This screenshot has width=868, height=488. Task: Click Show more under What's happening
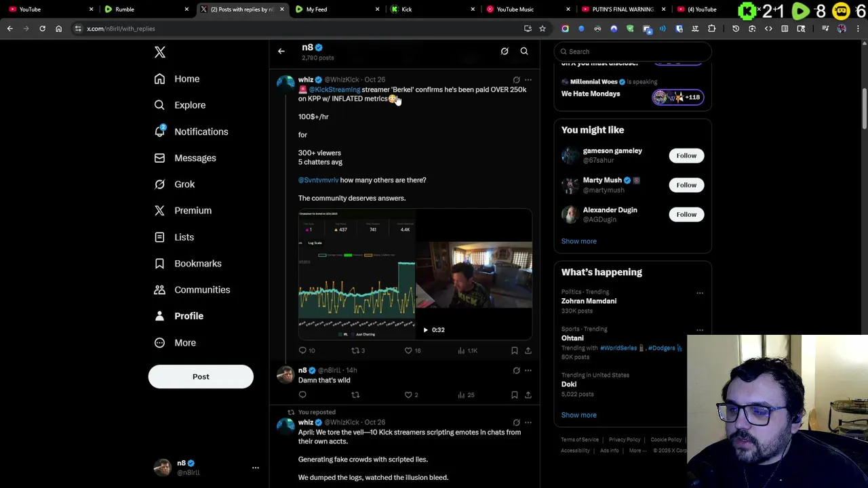pos(579,415)
